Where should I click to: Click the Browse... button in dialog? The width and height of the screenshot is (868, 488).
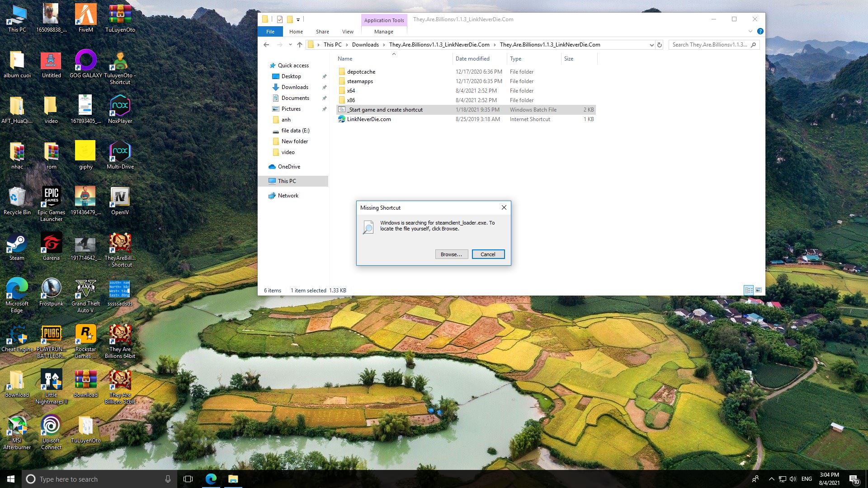coord(451,254)
